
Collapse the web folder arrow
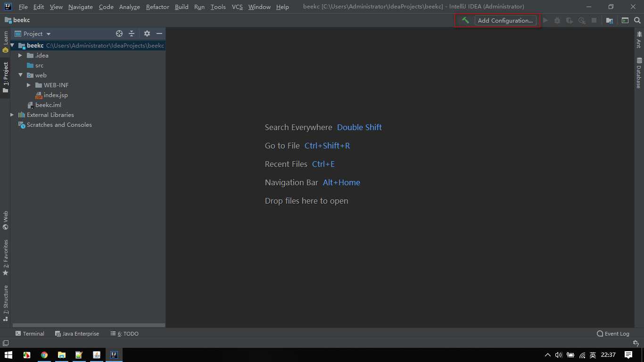(x=20, y=75)
